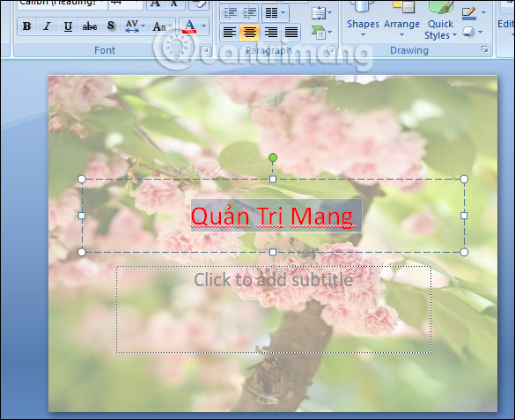
Task: Expand font color dropdown arrow
Action: point(203,26)
